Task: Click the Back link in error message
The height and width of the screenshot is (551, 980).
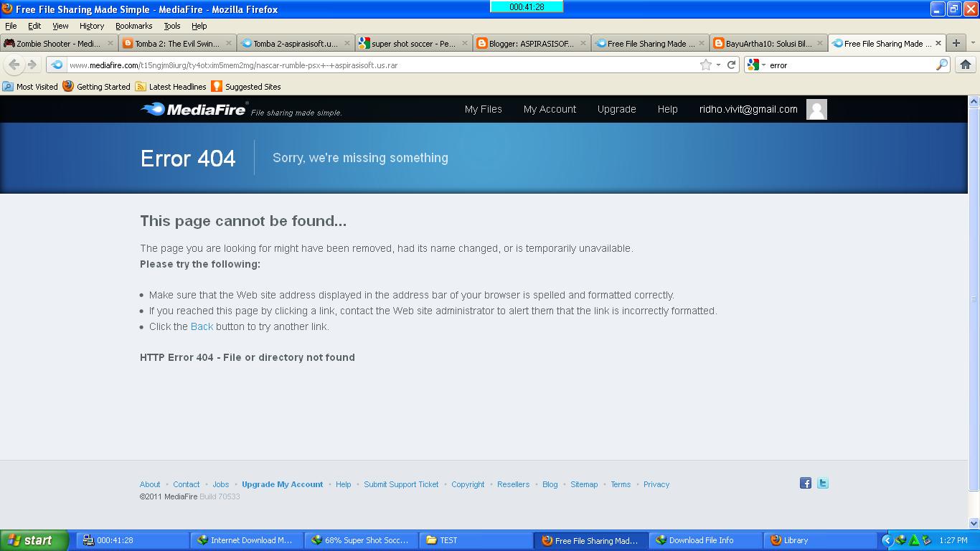Action: (202, 326)
